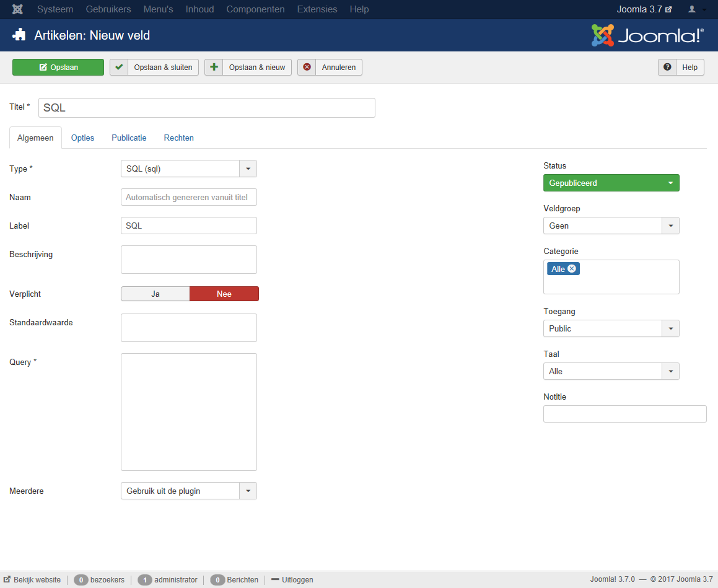Open the Toegang dropdown set to Public
The width and height of the screenshot is (718, 588).
click(x=611, y=328)
